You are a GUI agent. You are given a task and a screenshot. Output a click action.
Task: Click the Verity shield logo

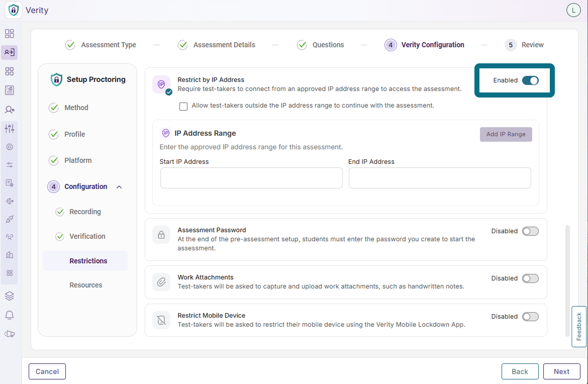point(14,10)
